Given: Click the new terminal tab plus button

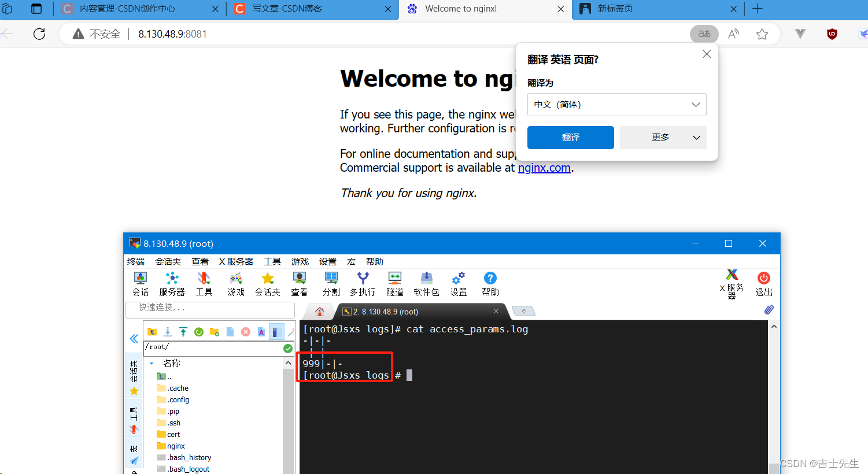Looking at the screenshot, I should (524, 312).
